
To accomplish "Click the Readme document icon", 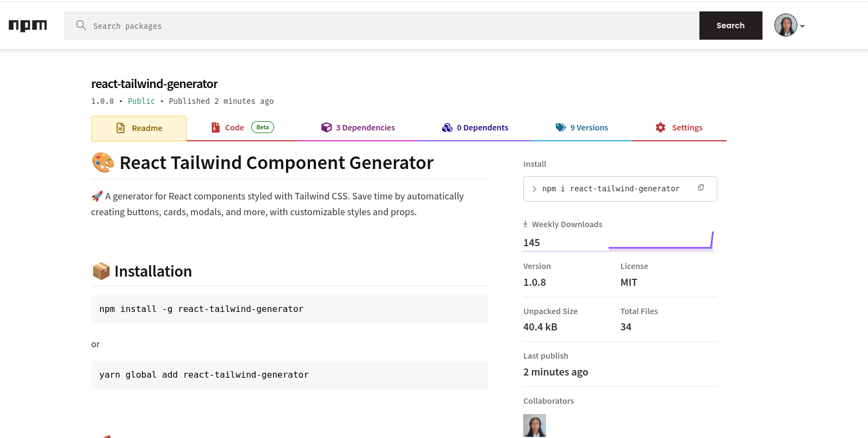I will 121,128.
